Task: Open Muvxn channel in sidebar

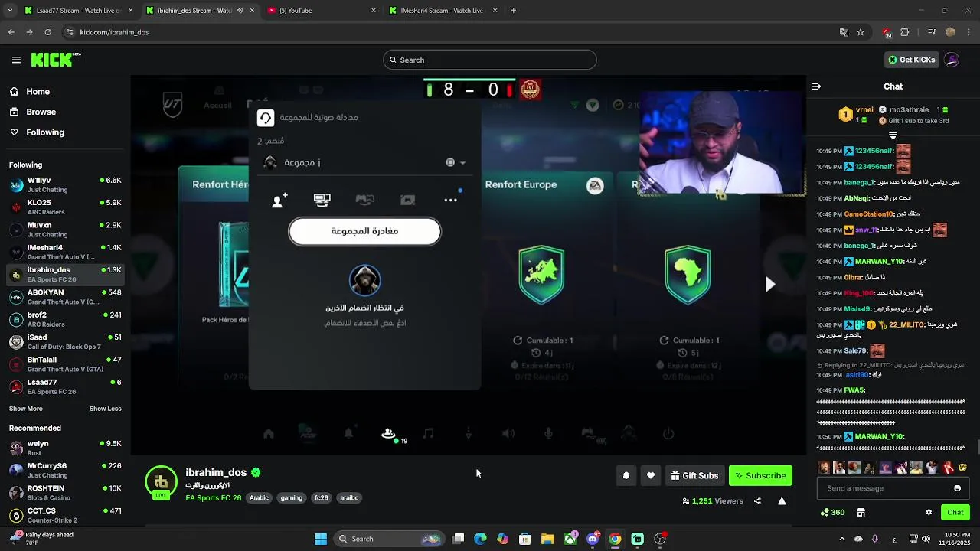Action: [65, 230]
